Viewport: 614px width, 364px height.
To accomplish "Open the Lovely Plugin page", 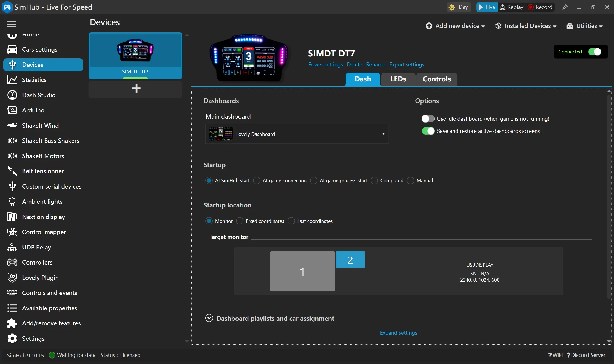I will pos(40,278).
